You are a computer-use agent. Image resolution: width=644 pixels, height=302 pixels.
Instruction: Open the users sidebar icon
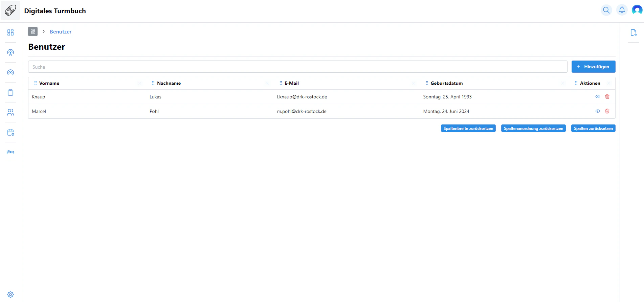pyautogui.click(x=10, y=112)
